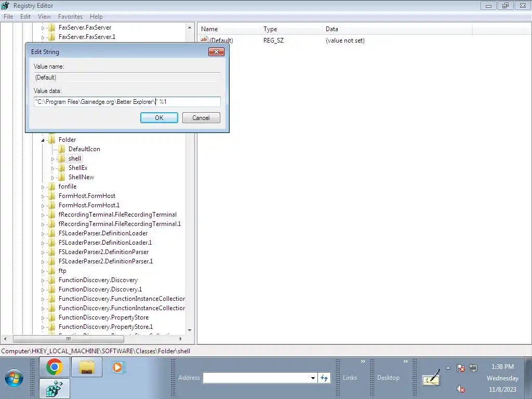Open the View menu
The image size is (532, 399).
pos(44,16)
